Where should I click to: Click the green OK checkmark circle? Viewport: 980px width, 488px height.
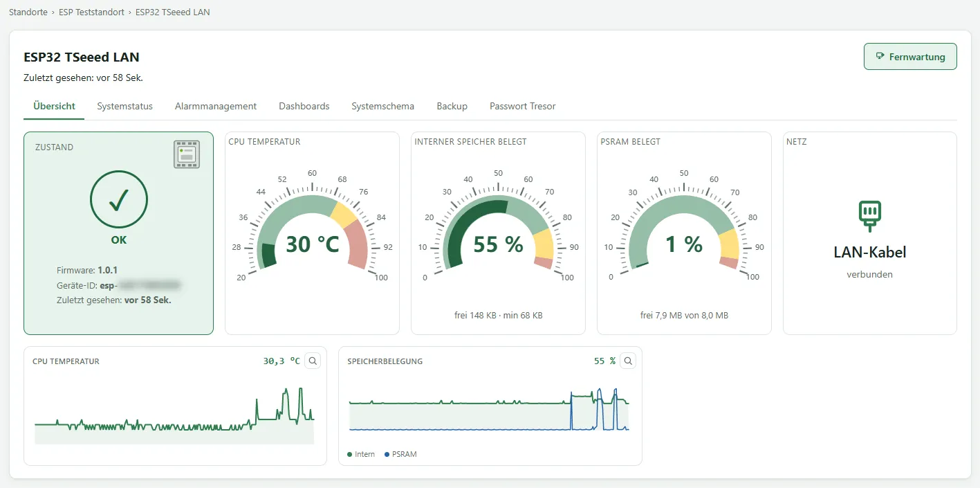pos(119,200)
